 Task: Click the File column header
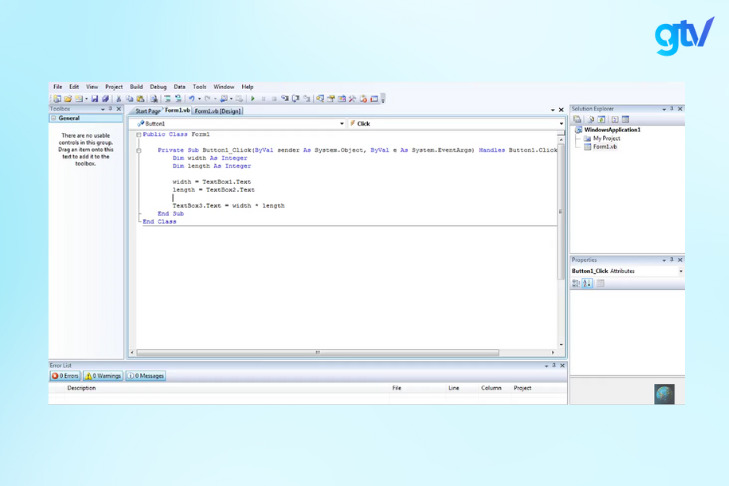point(397,388)
